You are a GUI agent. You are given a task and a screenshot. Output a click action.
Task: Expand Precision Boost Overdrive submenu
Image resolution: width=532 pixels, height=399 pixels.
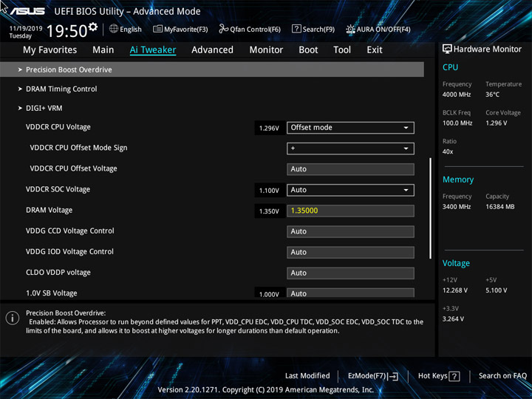point(212,69)
